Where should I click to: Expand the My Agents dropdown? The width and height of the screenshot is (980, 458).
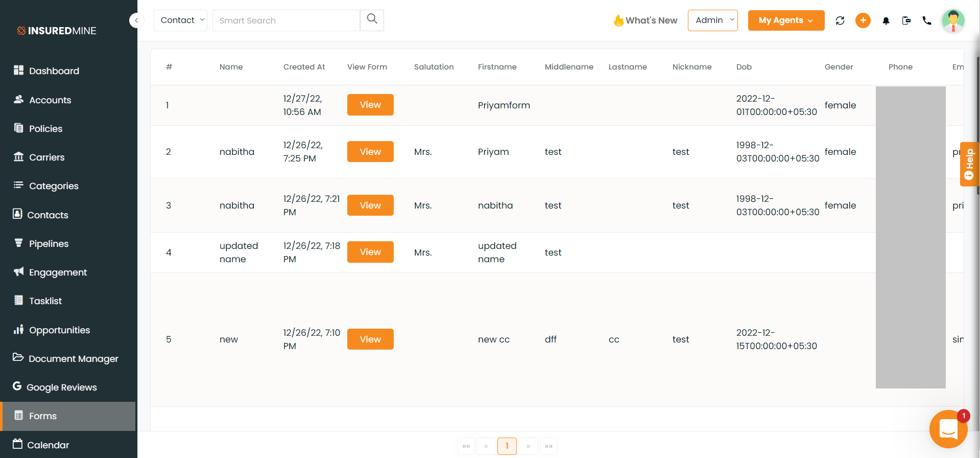click(786, 20)
